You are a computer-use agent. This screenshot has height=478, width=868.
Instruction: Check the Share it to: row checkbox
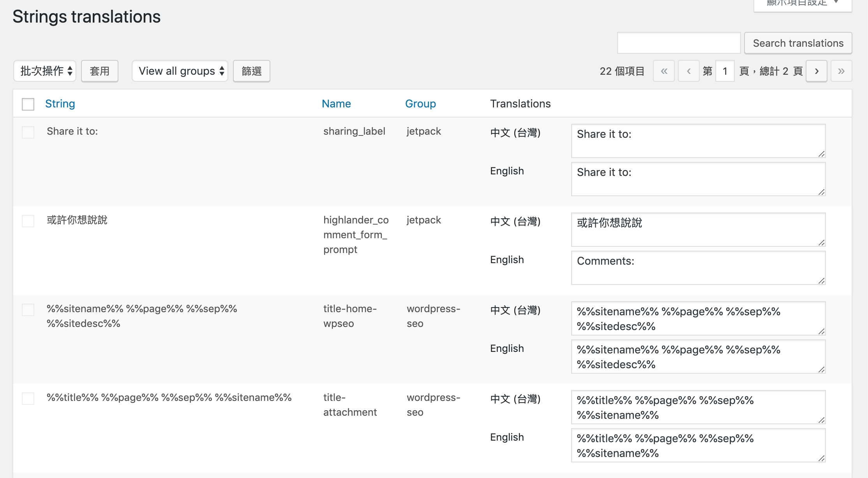(28, 132)
